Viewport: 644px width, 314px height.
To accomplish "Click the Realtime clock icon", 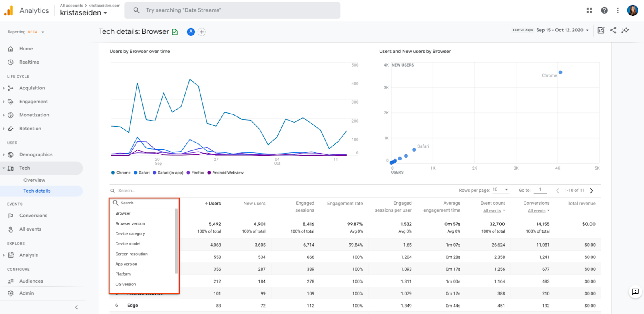I will [x=11, y=62].
